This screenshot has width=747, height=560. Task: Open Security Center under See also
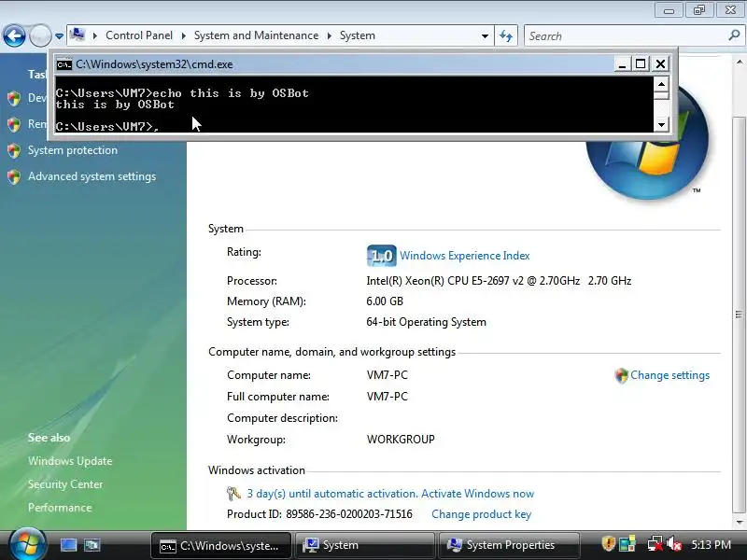(65, 484)
